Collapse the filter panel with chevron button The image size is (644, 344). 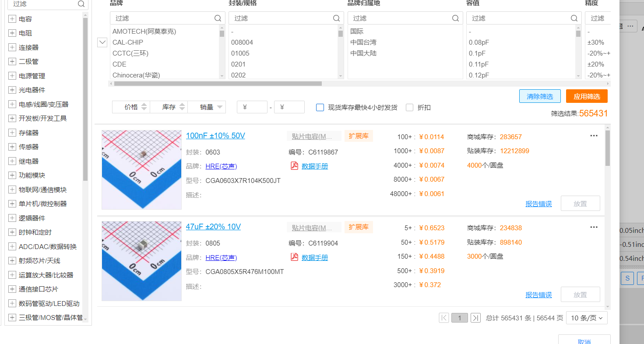pyautogui.click(x=102, y=42)
